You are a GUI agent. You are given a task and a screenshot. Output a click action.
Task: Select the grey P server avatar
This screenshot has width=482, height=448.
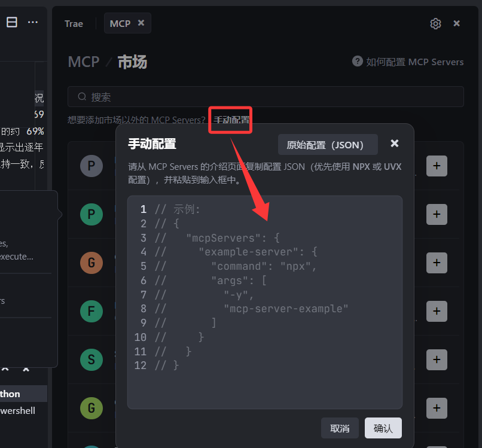[91, 166]
